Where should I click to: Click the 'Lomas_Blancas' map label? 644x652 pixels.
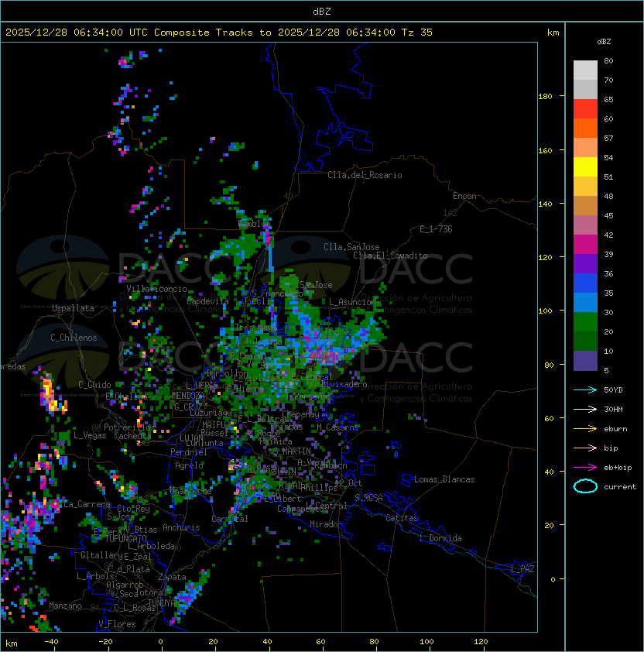444,479
